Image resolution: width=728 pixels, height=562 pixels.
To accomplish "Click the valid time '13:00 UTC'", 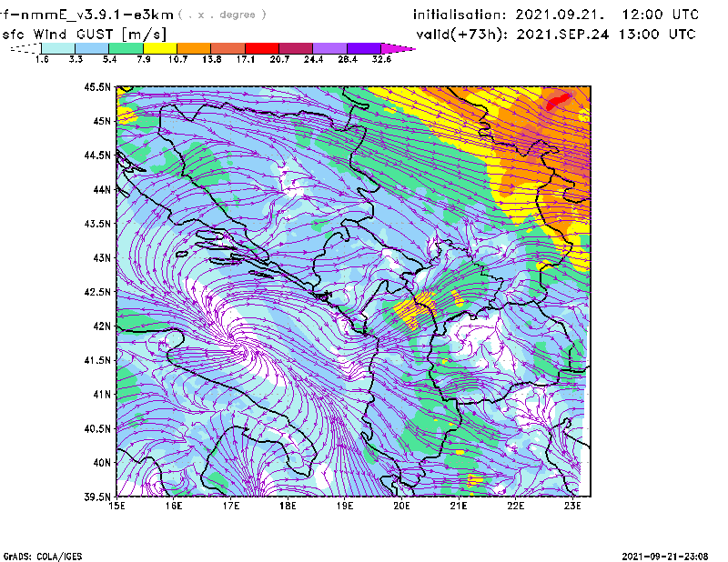I will click(657, 35).
